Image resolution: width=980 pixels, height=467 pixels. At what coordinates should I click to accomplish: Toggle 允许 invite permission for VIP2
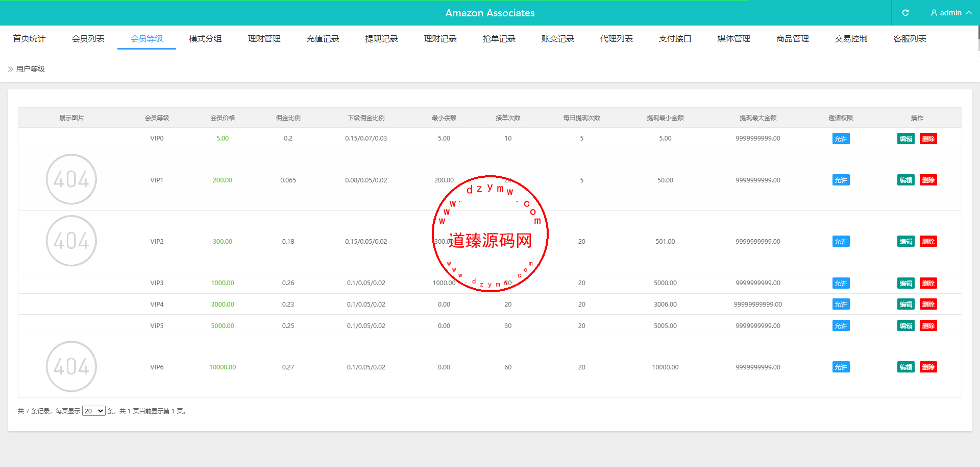841,241
